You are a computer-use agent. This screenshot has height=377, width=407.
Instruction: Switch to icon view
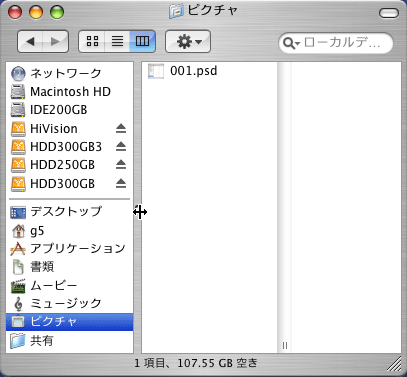click(92, 41)
